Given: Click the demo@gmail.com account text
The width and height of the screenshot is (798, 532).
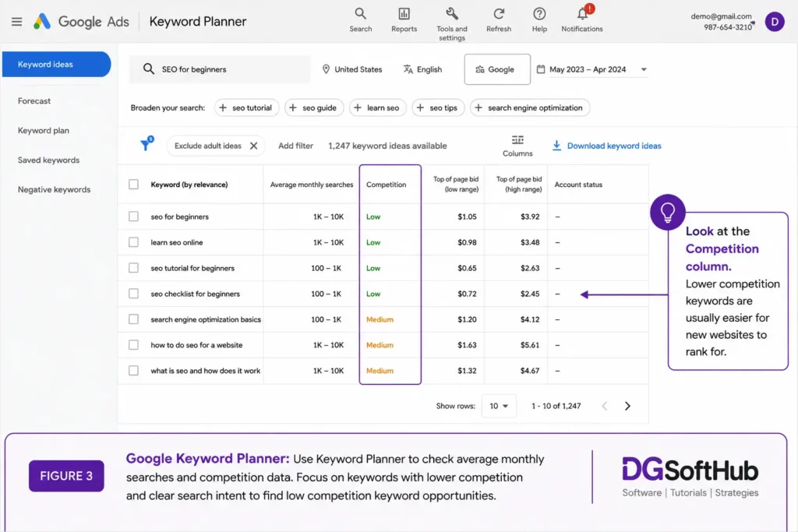Looking at the screenshot, I should pos(721,16).
